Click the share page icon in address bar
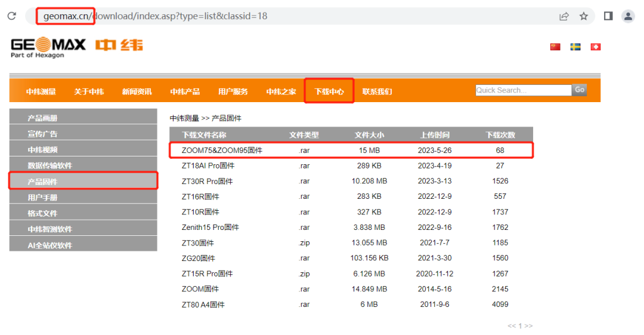This screenshot has height=335, width=644. (x=563, y=16)
